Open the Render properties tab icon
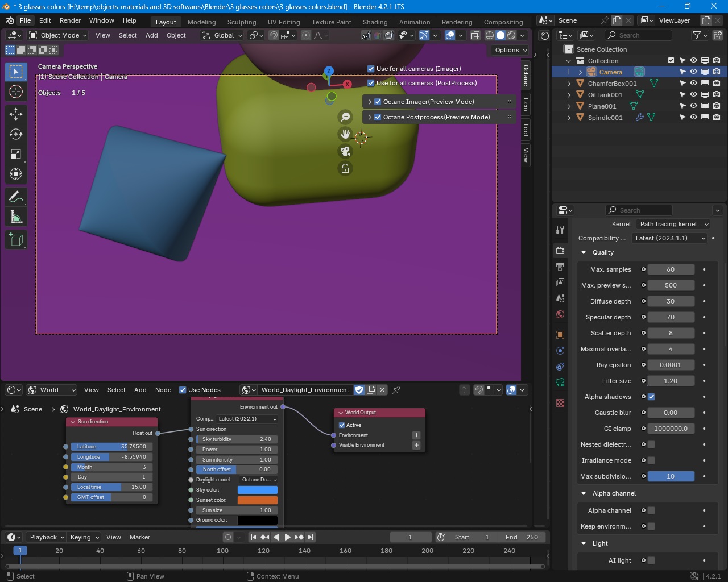 point(560,251)
